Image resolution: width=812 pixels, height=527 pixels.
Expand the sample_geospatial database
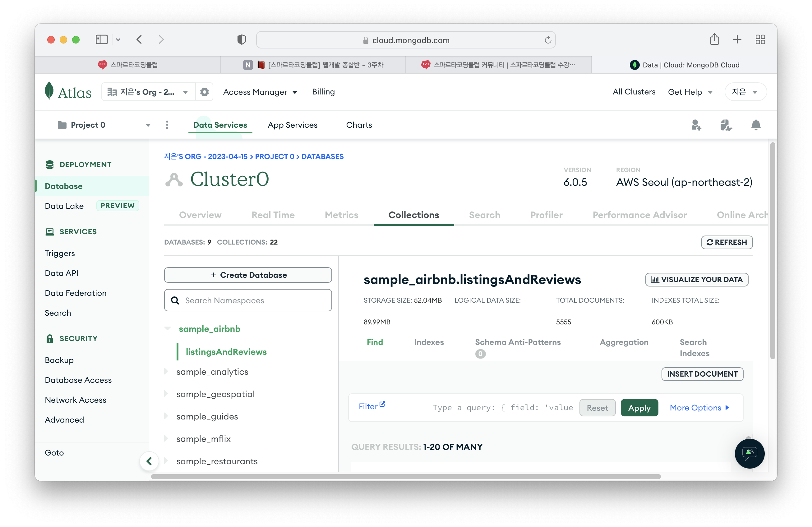click(166, 394)
